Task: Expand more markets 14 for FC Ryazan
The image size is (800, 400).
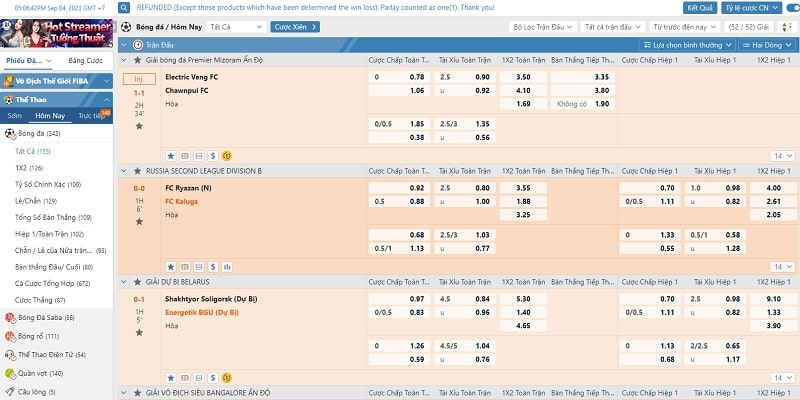Action: pos(783,267)
